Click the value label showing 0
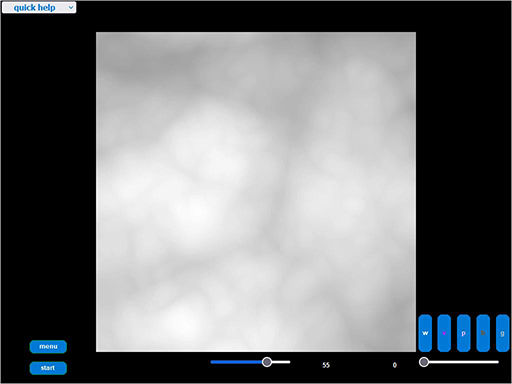The image size is (512, 384). pos(395,365)
